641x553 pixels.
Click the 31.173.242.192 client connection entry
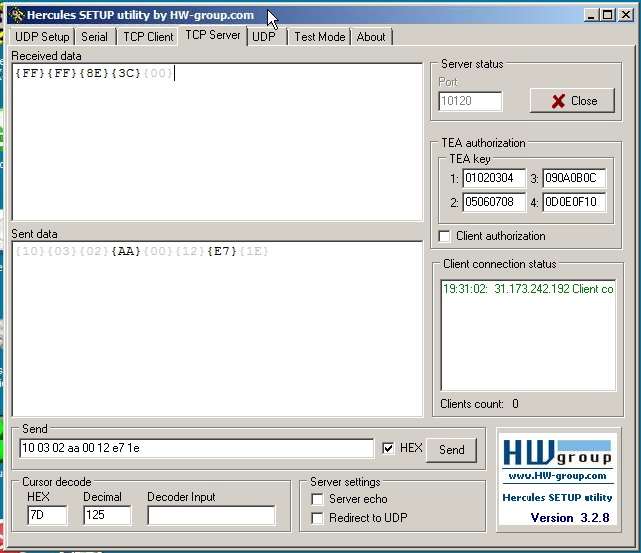(x=528, y=289)
